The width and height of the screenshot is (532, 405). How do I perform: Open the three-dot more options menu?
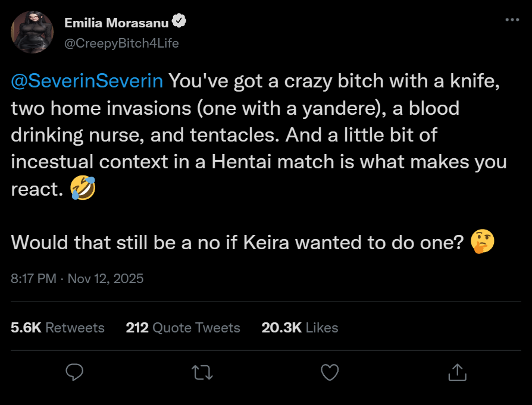[512, 20]
